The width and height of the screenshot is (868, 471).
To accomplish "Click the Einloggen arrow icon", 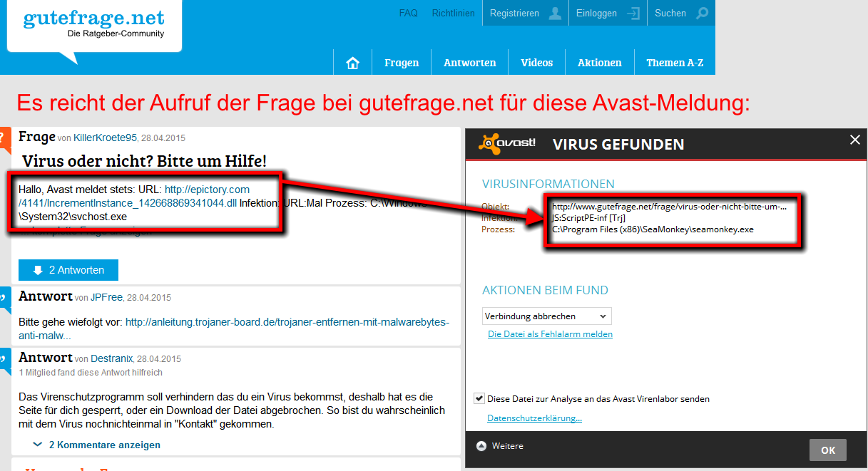I will point(633,13).
